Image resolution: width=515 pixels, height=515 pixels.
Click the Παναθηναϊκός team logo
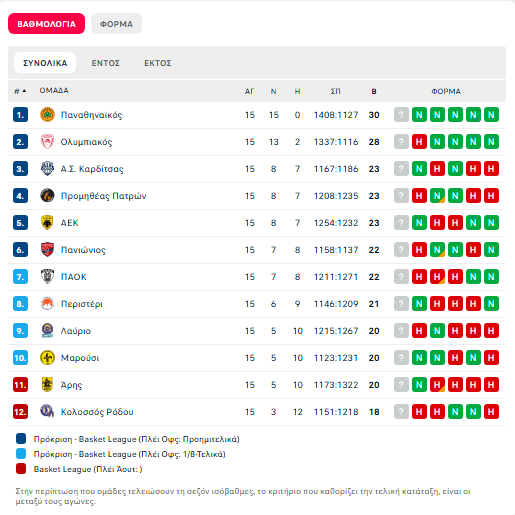pos(47,115)
